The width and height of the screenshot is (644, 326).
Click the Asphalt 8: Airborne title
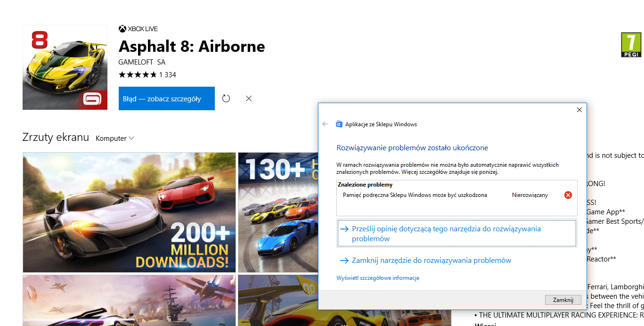pyautogui.click(x=192, y=46)
